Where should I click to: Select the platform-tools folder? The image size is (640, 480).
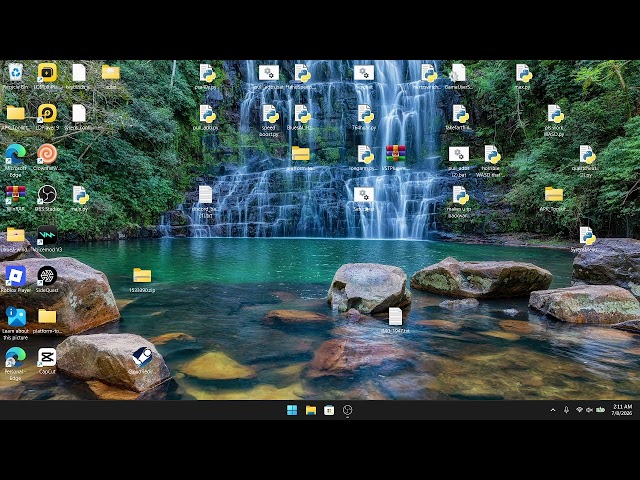pyautogui.click(x=47, y=321)
